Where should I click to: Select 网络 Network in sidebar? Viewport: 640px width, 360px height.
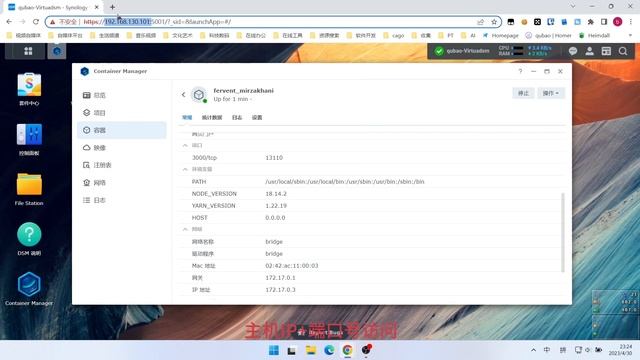122,182
